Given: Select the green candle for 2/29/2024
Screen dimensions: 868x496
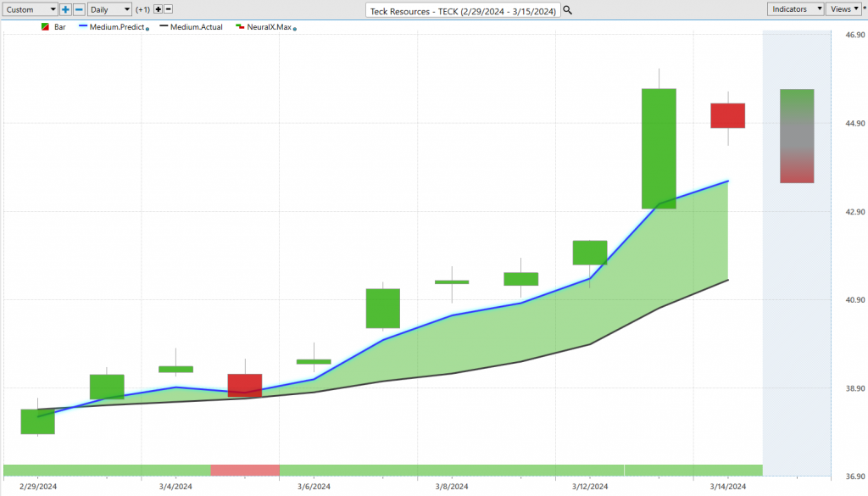Looking at the screenshot, I should pyautogui.click(x=37, y=422).
